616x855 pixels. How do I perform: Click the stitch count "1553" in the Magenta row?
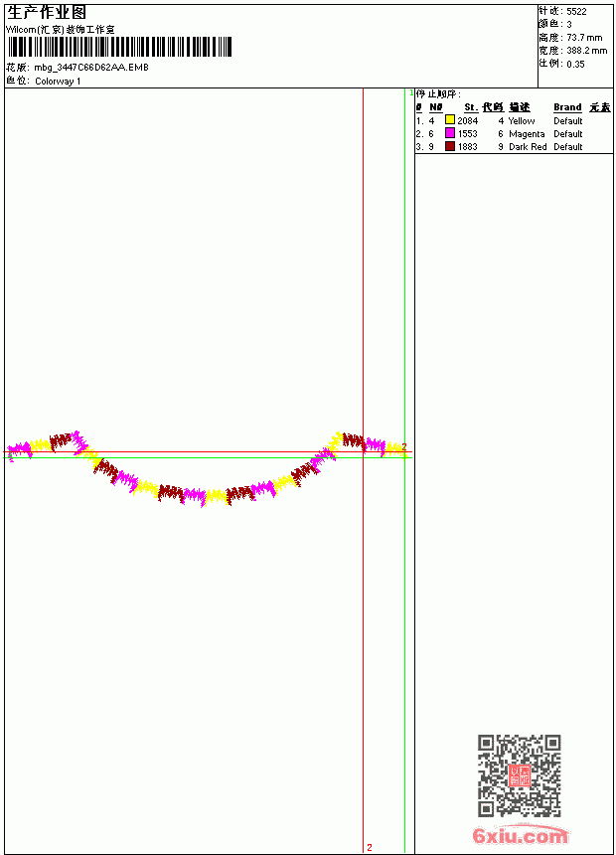point(468,134)
